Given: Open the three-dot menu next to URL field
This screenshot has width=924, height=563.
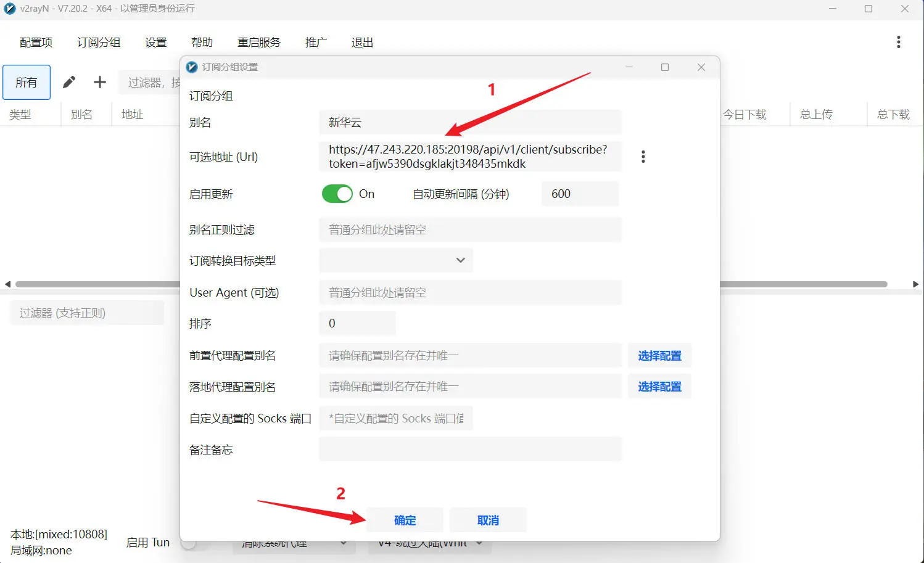Looking at the screenshot, I should [x=643, y=157].
